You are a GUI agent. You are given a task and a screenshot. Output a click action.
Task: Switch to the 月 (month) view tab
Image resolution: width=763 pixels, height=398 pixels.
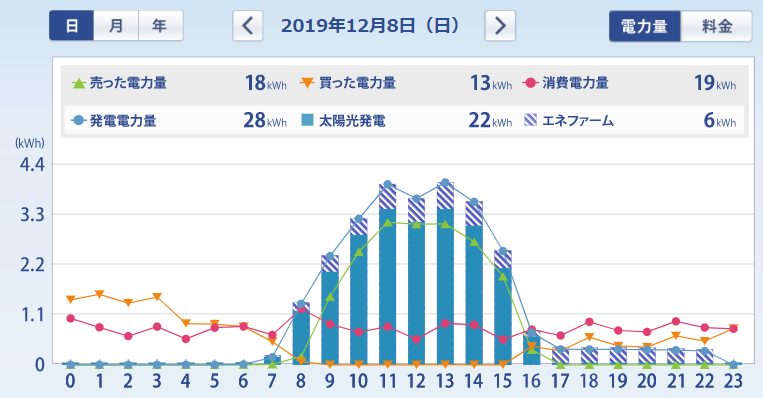pos(116,25)
